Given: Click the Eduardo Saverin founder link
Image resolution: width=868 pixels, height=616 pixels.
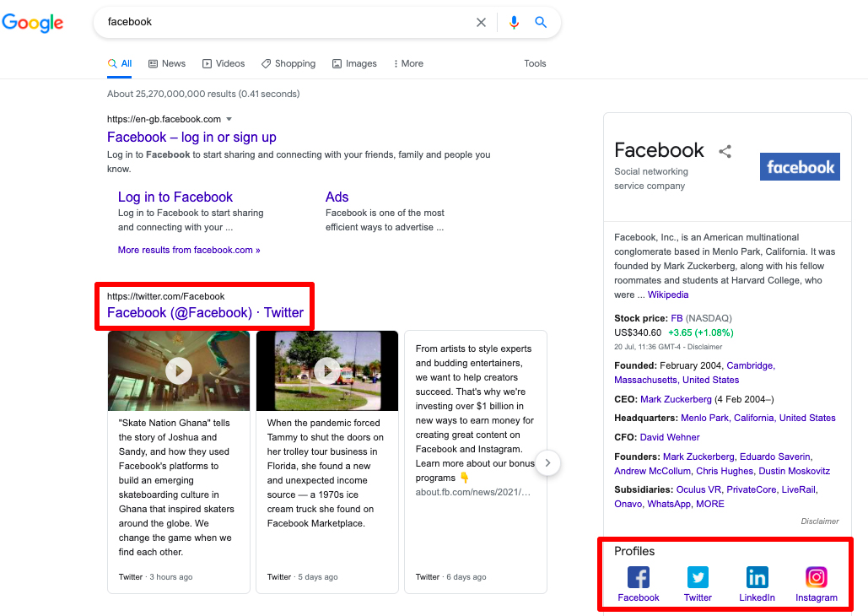Looking at the screenshot, I should 775,457.
